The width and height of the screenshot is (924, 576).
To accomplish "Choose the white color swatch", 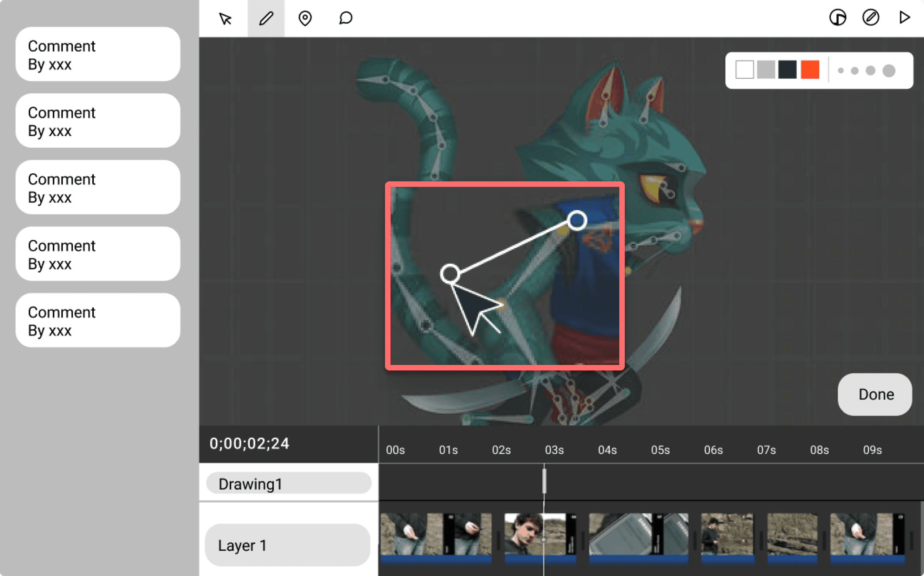I will (x=744, y=70).
